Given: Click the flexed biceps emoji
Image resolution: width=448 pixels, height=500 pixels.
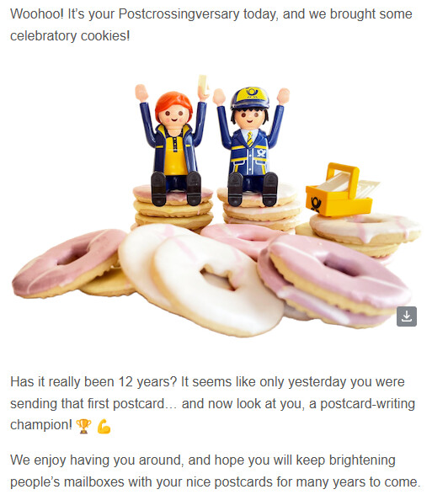Looking at the screenshot, I should pyautogui.click(x=104, y=426).
